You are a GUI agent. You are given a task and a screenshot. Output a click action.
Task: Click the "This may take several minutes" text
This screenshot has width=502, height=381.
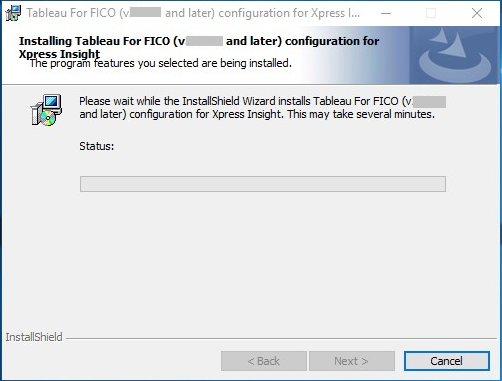pos(361,114)
